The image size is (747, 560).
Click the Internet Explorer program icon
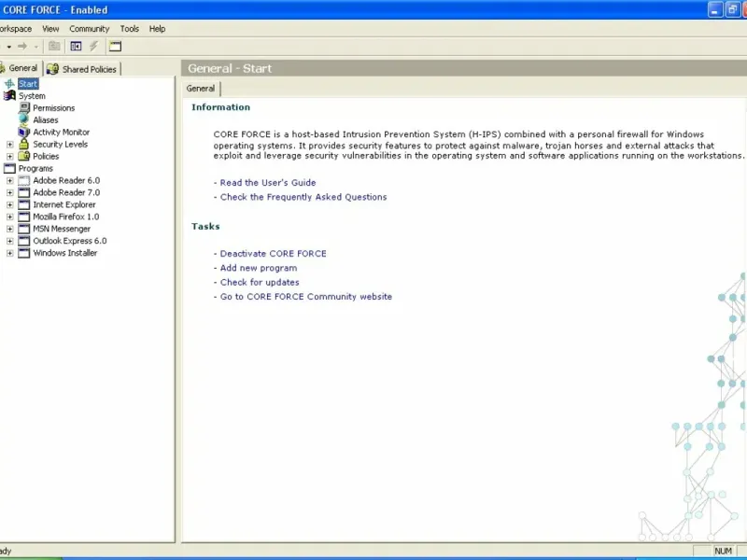[x=24, y=204]
